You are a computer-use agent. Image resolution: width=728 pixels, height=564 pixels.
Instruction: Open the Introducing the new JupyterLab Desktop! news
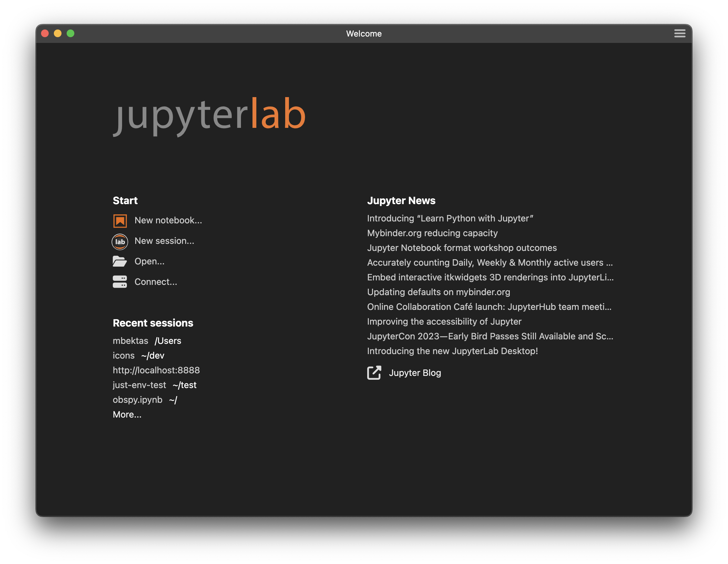coord(452,351)
